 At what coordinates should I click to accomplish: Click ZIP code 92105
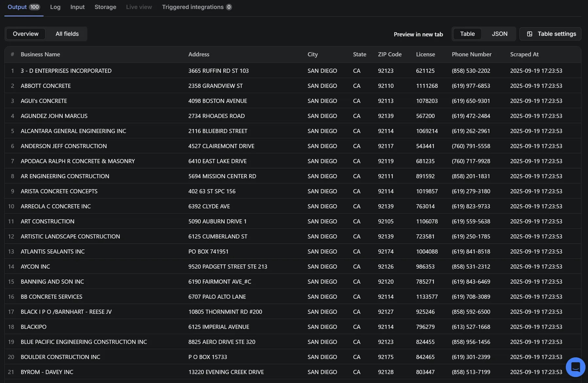tap(385, 221)
